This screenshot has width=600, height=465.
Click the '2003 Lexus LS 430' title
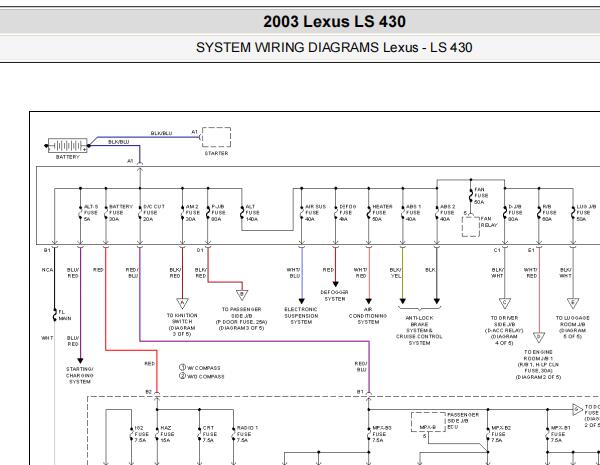pyautogui.click(x=334, y=21)
